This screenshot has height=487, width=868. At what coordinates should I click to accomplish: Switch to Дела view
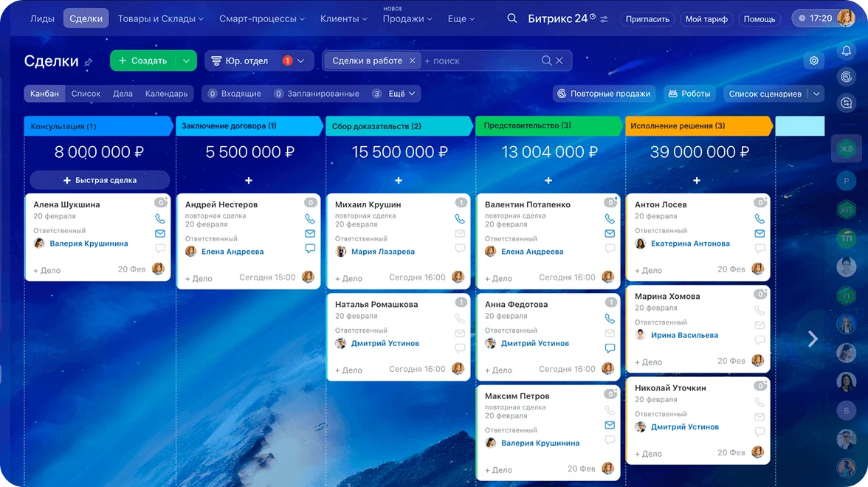pyautogui.click(x=123, y=94)
